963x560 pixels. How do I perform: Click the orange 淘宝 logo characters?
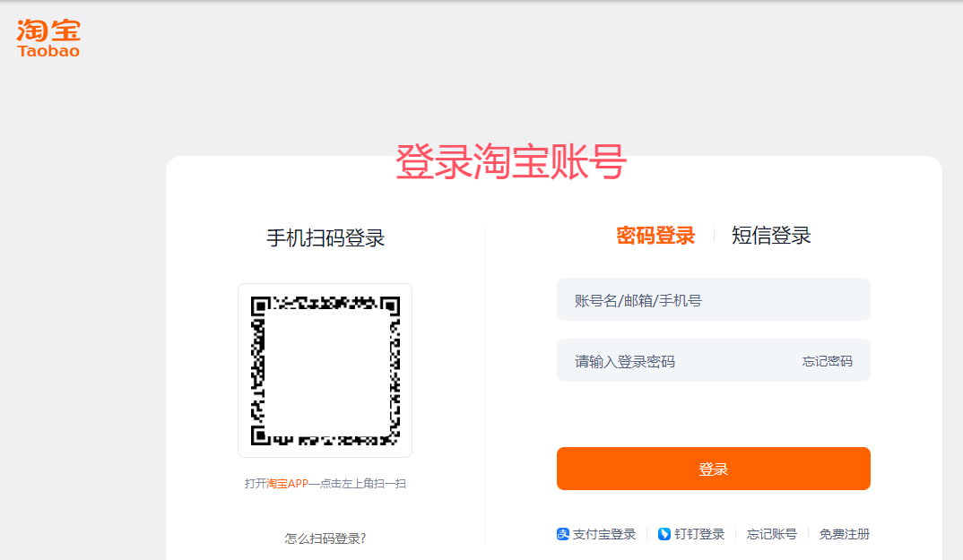pos(48,30)
